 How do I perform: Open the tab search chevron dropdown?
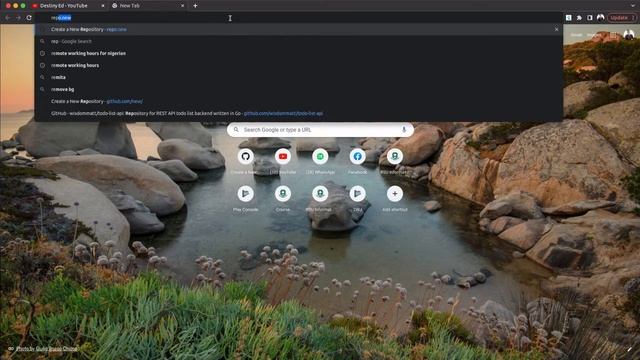pos(633,6)
